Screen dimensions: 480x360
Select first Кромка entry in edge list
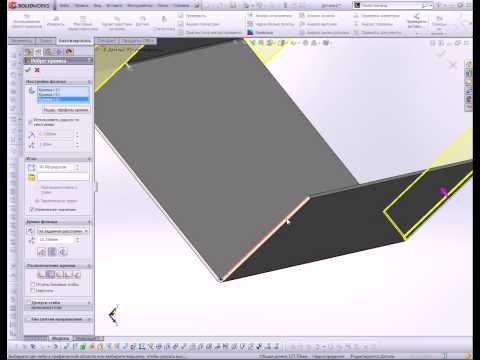pyautogui.click(x=63, y=90)
